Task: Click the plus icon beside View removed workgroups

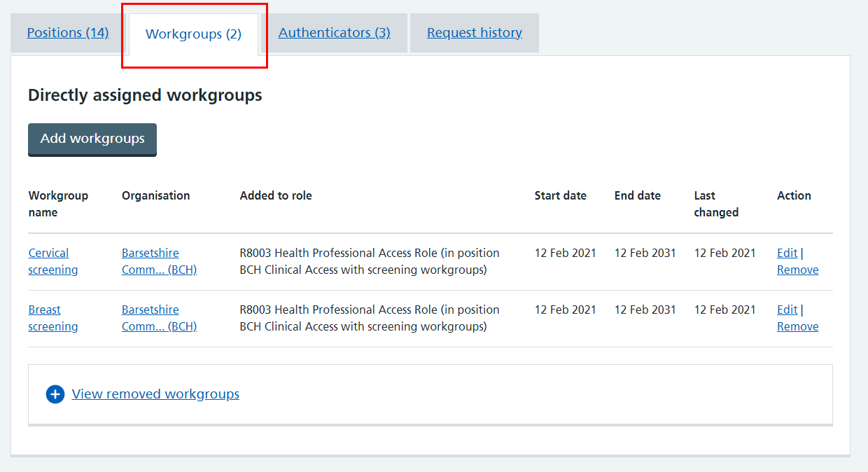Action: coord(55,394)
